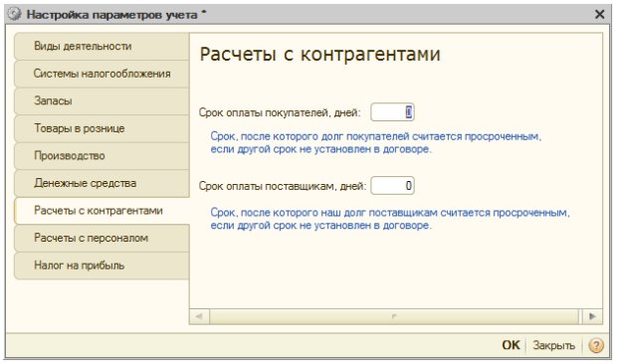Click the label Срок оплаты поставщикам, дней
This screenshot has height=364, width=617.
pyautogui.click(x=283, y=186)
